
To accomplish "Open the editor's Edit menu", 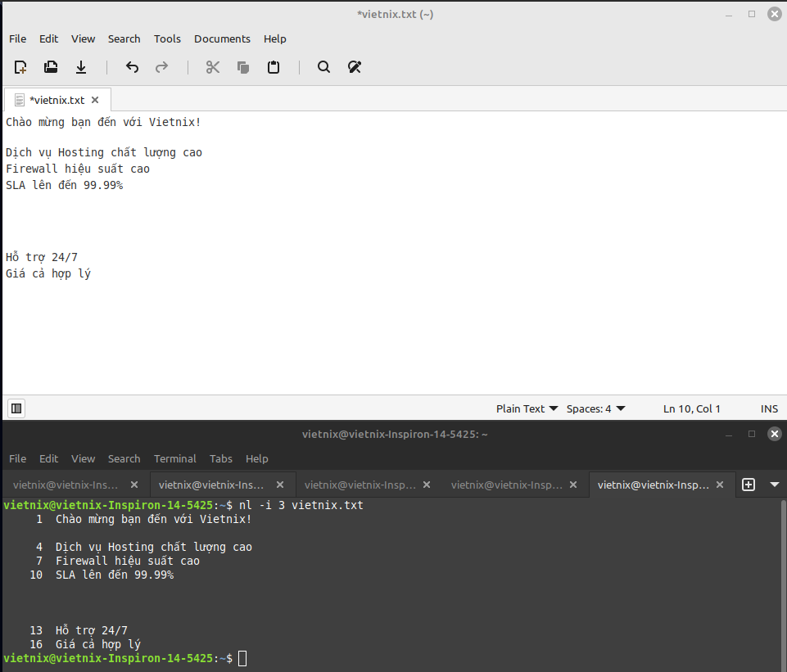I will [48, 38].
